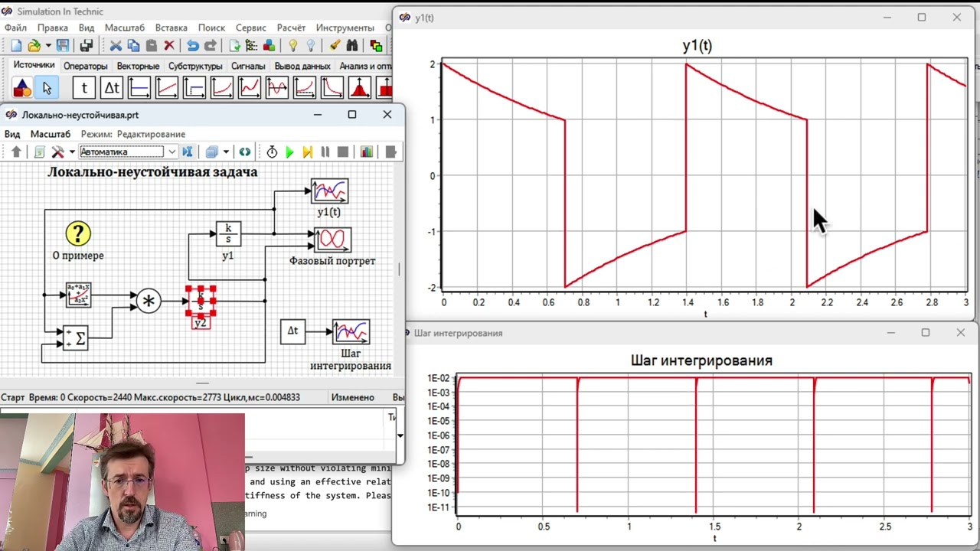Click the multiplier asterisk block
The width and height of the screenshot is (980, 551).
[x=149, y=301]
